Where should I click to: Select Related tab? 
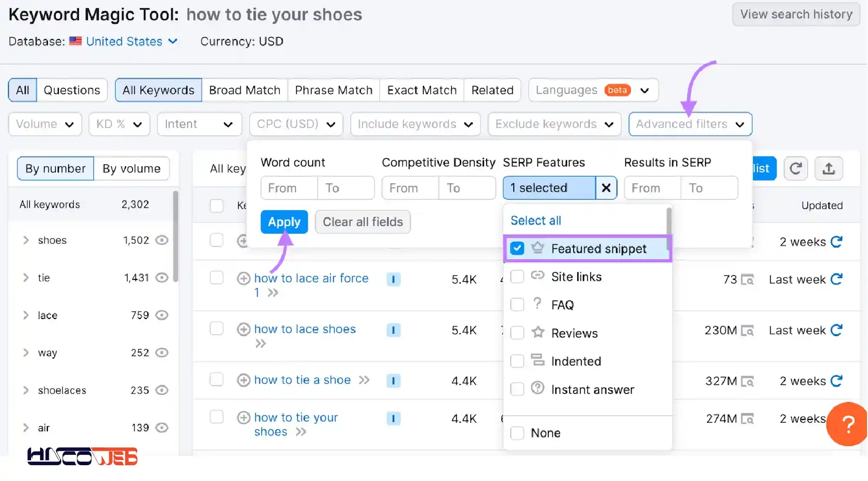click(x=492, y=90)
